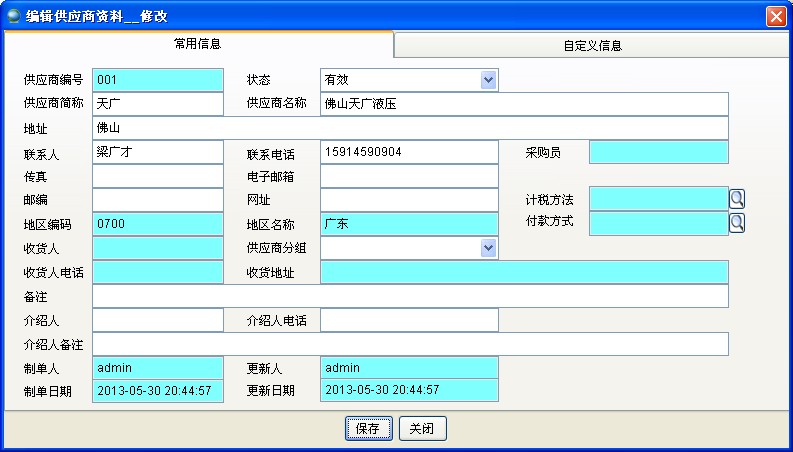Click the app icon in title bar

pos(14,16)
